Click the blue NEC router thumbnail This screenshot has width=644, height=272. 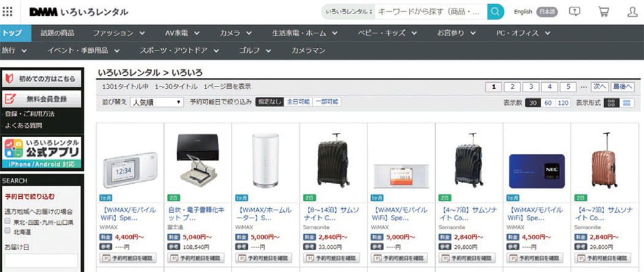[x=537, y=171]
